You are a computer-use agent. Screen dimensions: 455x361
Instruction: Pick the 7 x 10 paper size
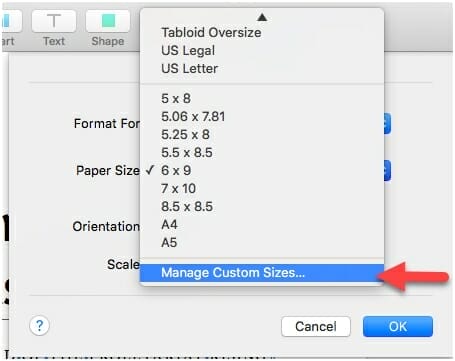[x=262, y=188]
